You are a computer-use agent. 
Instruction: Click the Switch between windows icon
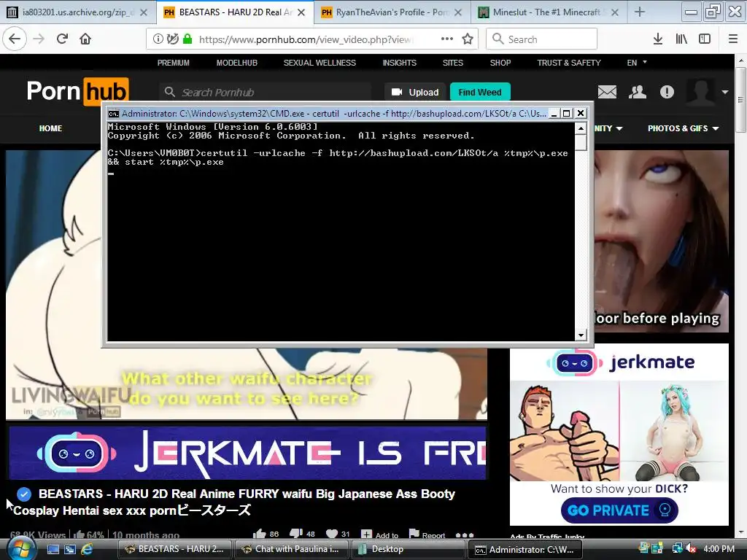[x=70, y=550]
